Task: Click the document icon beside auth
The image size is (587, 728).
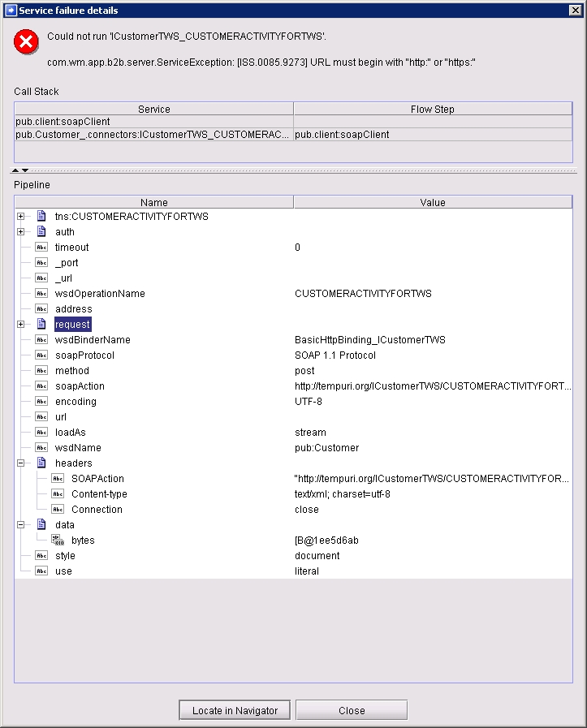Action: (41, 231)
